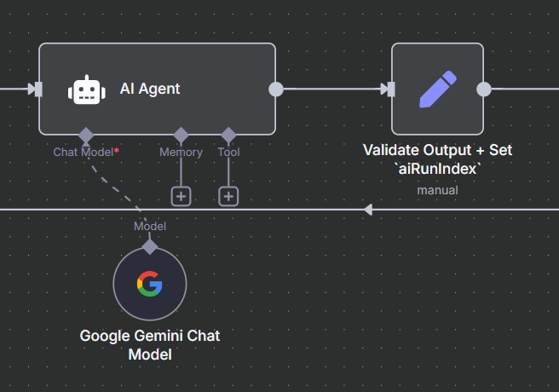Click the Chat Model diamond connector on AI Agent
The width and height of the screenshot is (559, 392).
click(x=85, y=135)
